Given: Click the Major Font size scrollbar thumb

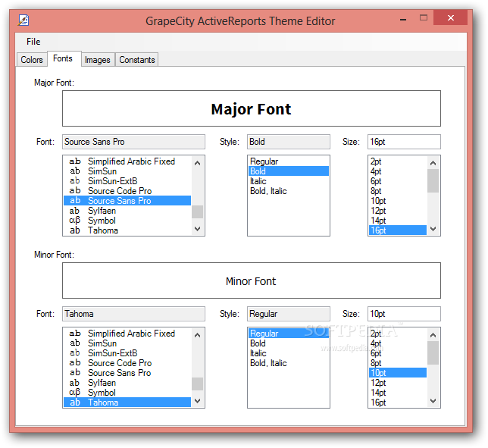Looking at the screenshot, I should 433,181.
